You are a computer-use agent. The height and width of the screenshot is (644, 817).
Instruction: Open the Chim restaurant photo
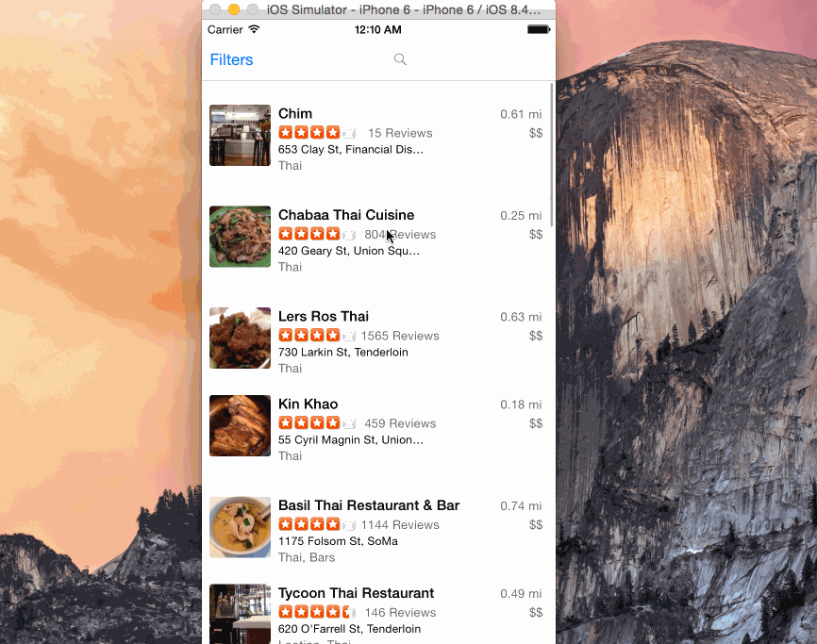[x=241, y=136]
